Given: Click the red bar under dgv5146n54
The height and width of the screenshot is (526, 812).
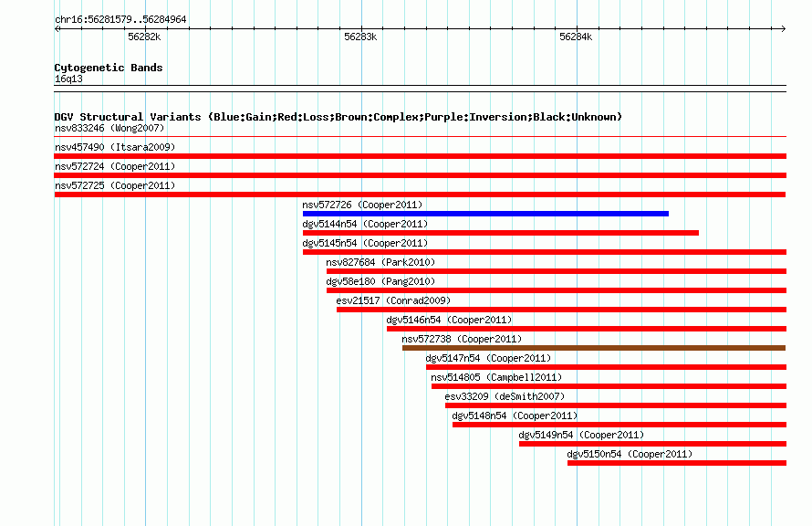Looking at the screenshot, I should pos(587,329).
